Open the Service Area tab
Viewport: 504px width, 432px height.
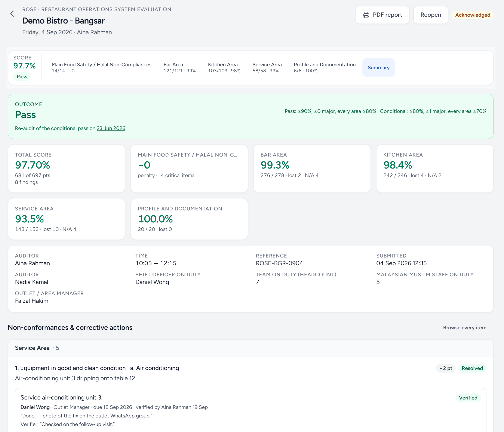tap(267, 68)
